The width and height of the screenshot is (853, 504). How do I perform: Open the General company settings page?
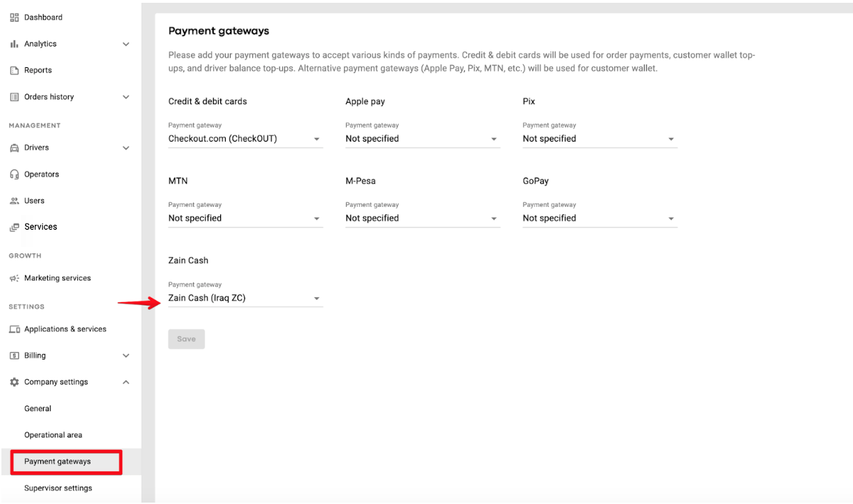click(x=38, y=409)
